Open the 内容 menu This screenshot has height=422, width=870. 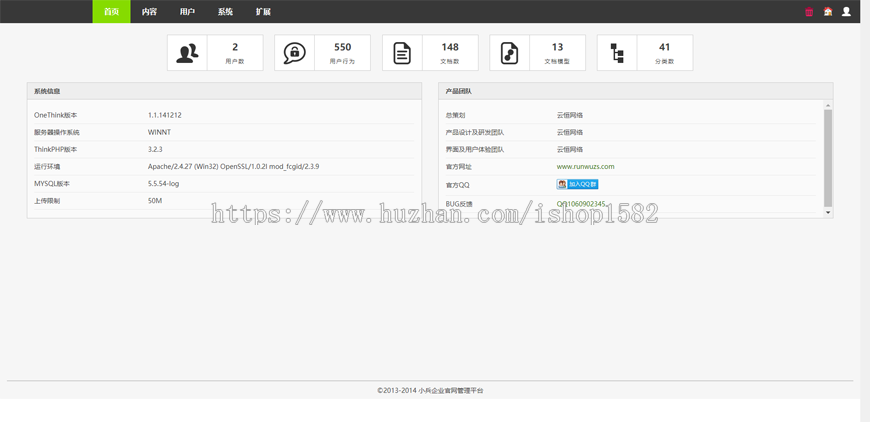[x=149, y=12]
